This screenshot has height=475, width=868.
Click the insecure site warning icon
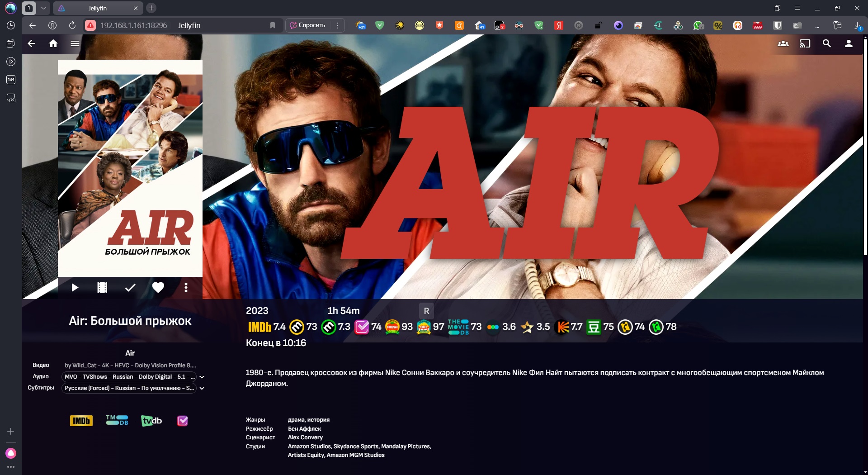point(91,25)
